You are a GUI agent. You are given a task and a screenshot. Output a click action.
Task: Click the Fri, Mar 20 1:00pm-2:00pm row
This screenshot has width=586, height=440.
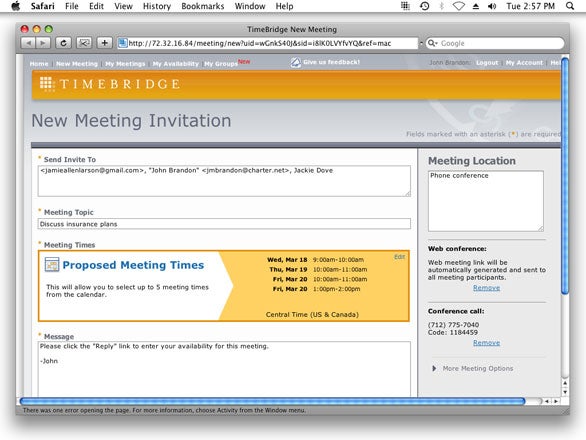click(317, 289)
